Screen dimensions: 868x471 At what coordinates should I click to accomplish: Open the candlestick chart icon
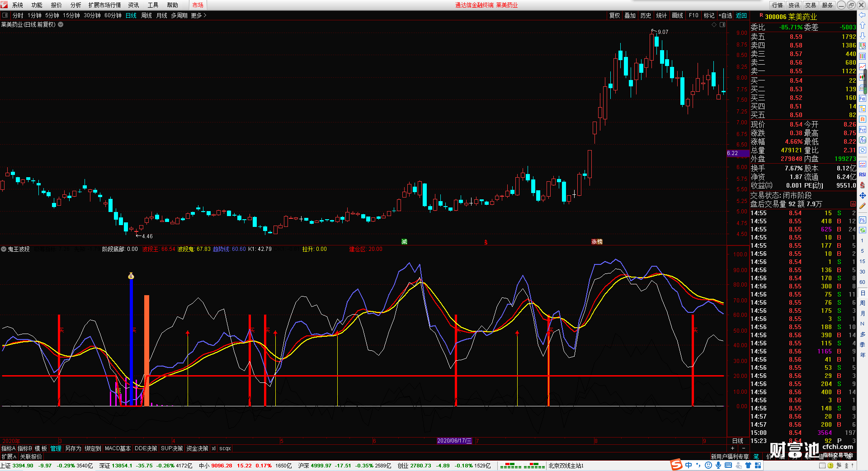point(862,77)
